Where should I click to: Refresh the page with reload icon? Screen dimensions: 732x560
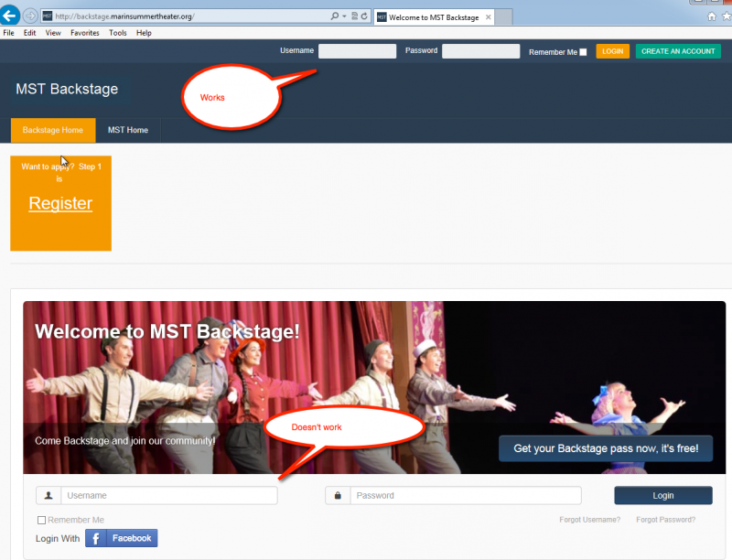coord(364,16)
